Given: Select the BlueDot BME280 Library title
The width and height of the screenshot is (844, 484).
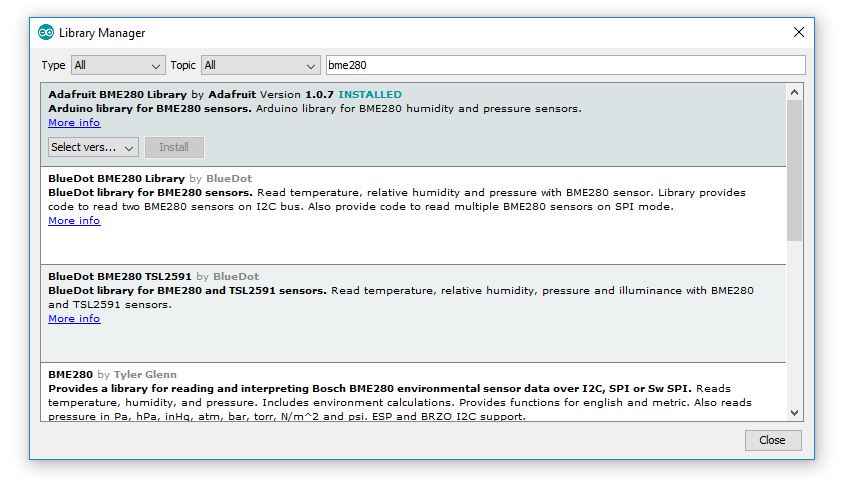Looking at the screenshot, I should click(116, 178).
